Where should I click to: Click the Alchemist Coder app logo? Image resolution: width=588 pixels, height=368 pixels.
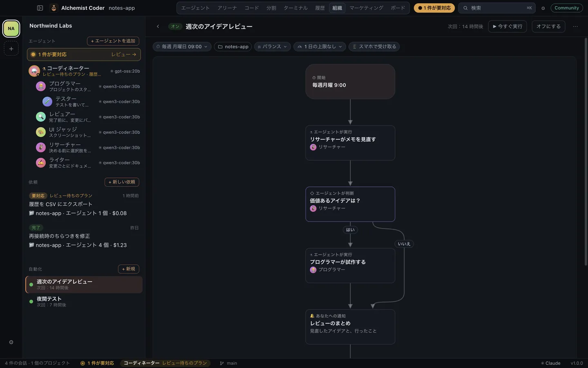tap(53, 8)
